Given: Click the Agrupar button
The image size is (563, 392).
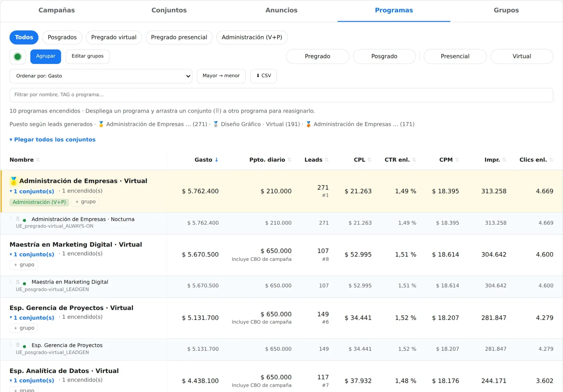Looking at the screenshot, I should click(46, 56).
